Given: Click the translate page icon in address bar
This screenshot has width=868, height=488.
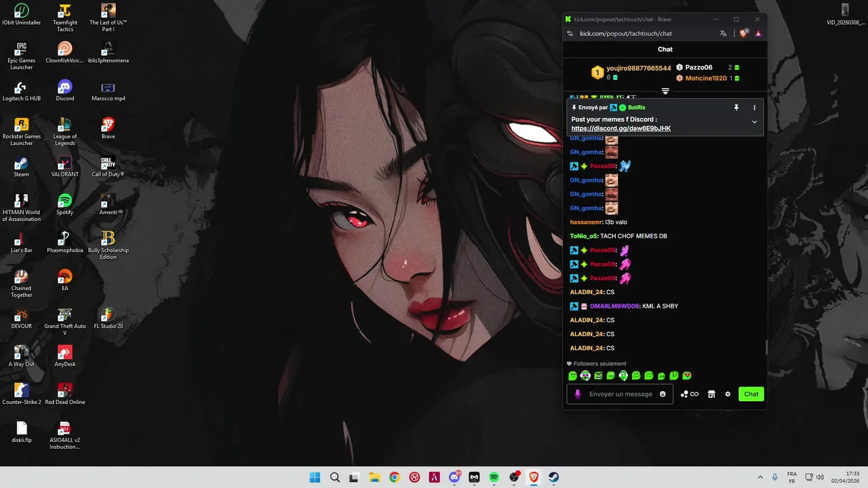Looking at the screenshot, I should point(724,33).
